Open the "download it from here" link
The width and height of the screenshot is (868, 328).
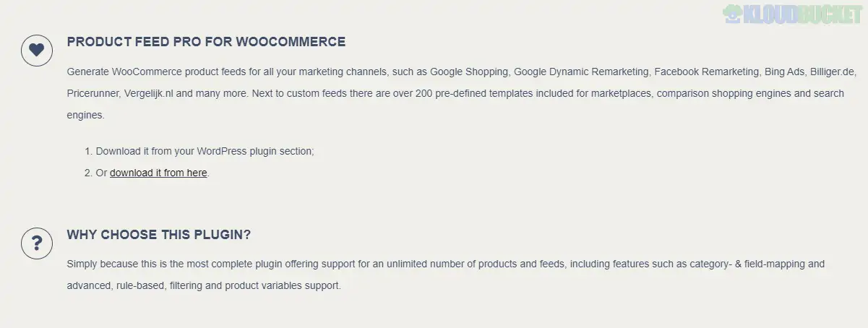(158, 173)
